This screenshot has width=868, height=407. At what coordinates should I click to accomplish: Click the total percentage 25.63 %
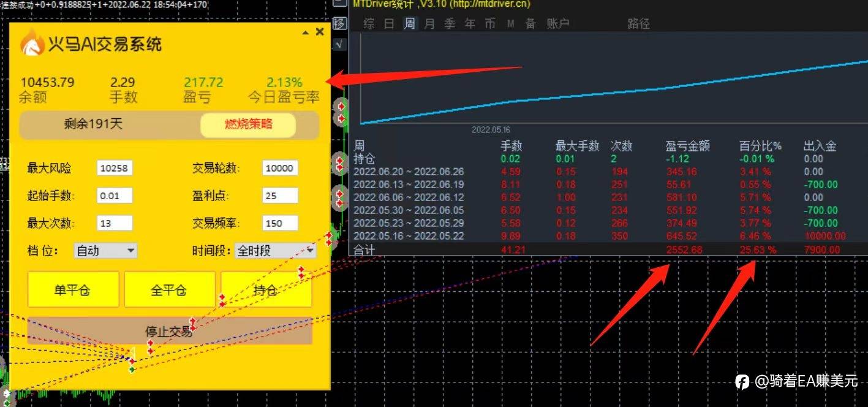[x=758, y=249]
